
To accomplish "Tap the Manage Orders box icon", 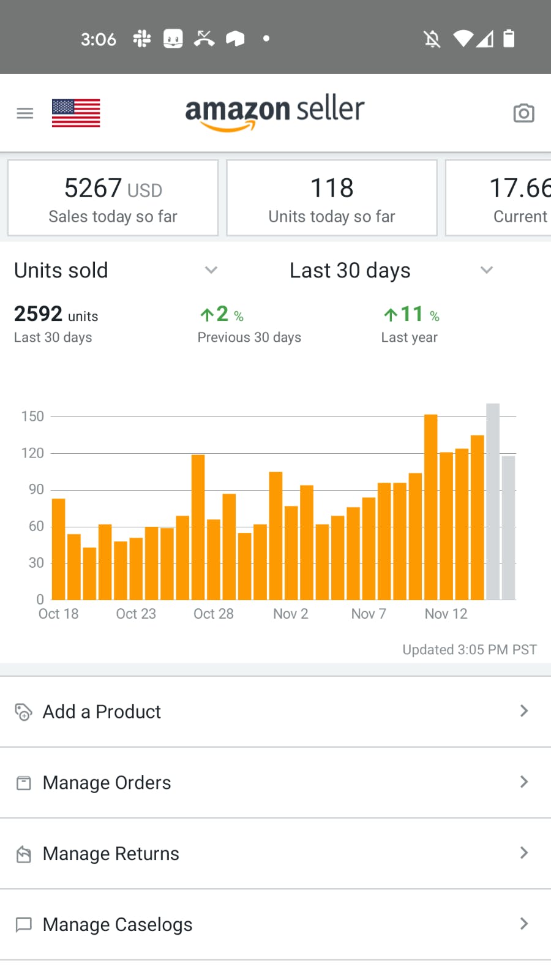I will (23, 783).
